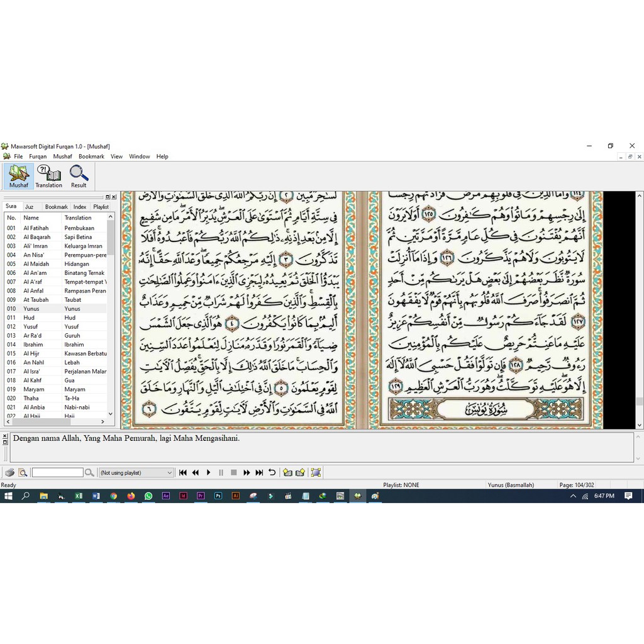Open the Bookmark menu
644x644 pixels.
click(91, 157)
